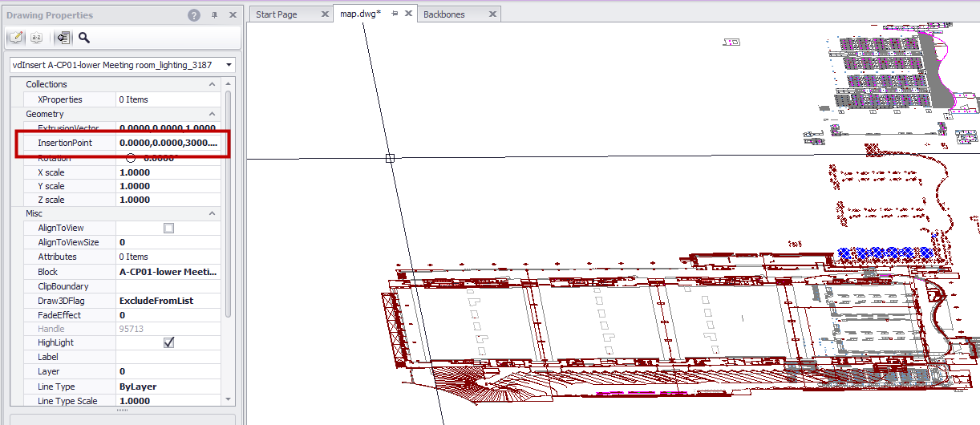Select the Attributes '0 Items' value
This screenshot has width=980, height=425.
click(168, 257)
